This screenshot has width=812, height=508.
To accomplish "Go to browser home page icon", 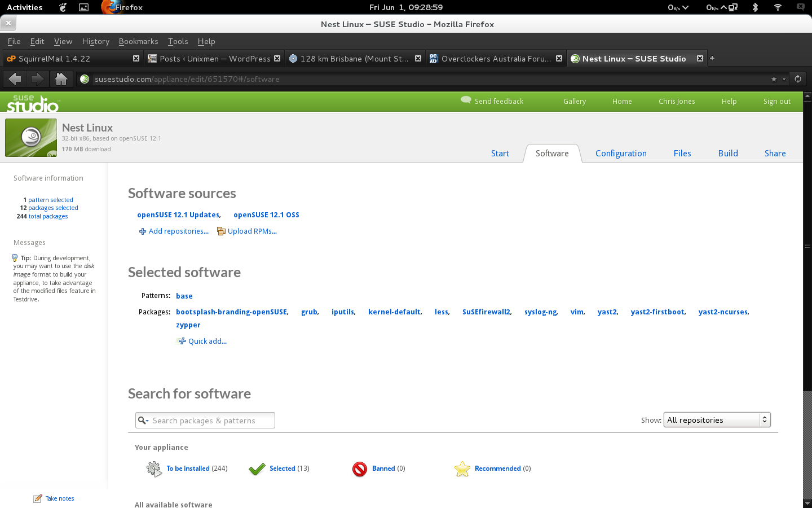I will (61, 79).
